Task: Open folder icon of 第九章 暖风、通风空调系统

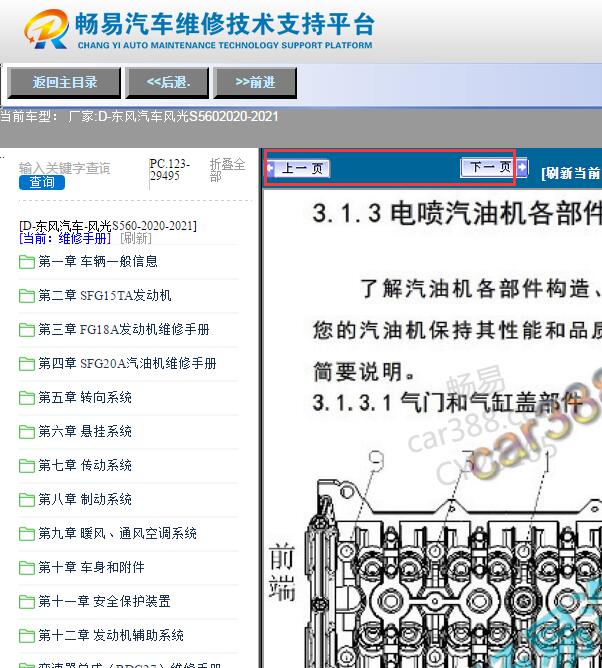Action: [26, 534]
